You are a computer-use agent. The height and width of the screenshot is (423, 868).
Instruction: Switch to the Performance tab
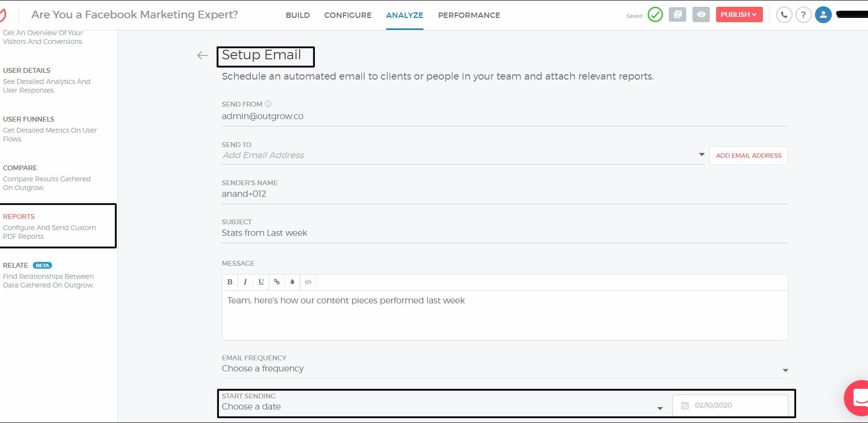pos(469,15)
